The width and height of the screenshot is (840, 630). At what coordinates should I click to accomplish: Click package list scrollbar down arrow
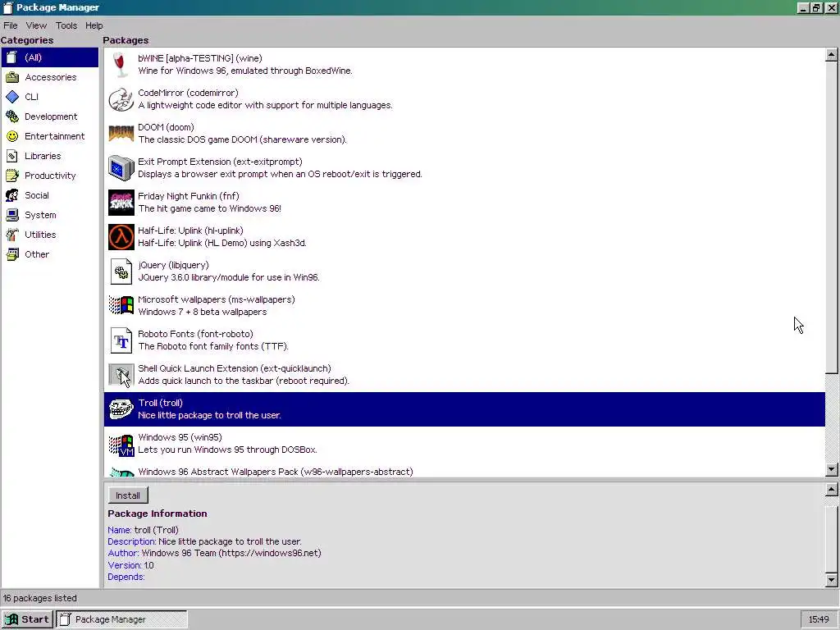(x=832, y=470)
